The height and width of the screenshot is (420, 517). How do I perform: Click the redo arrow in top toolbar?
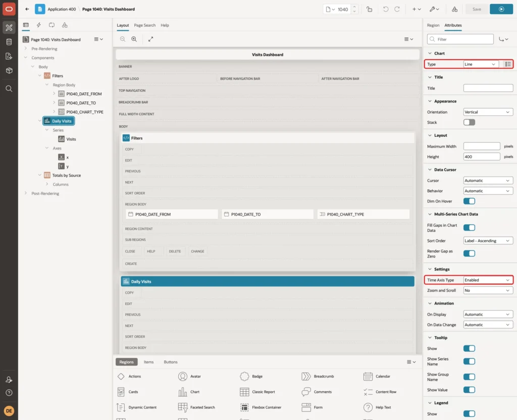397,9
